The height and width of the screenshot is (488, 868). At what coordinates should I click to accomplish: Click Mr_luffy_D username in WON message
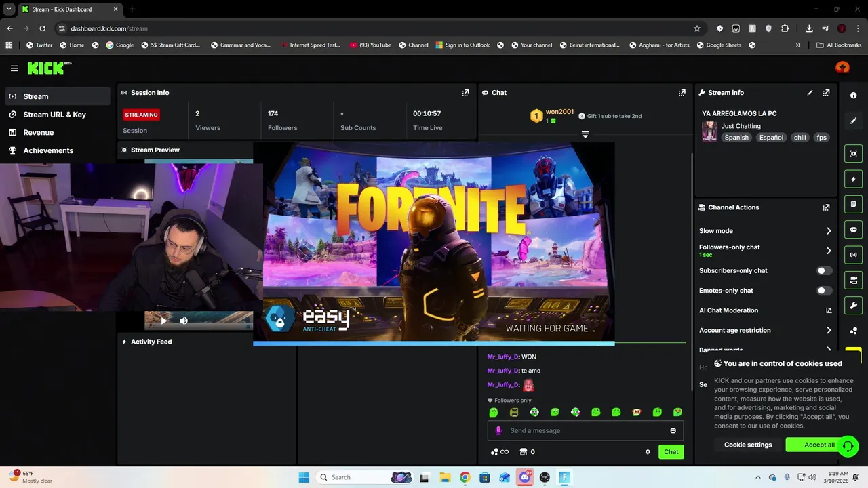point(502,357)
